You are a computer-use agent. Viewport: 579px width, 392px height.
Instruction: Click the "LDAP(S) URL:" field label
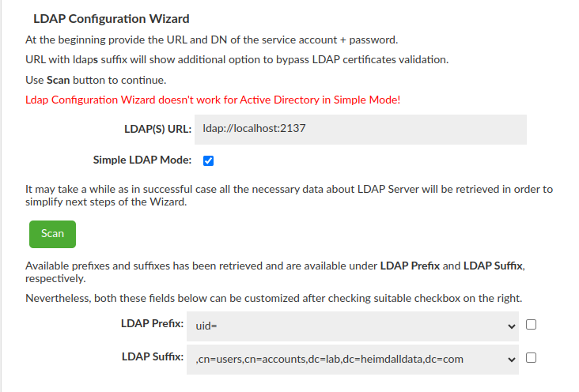point(158,130)
